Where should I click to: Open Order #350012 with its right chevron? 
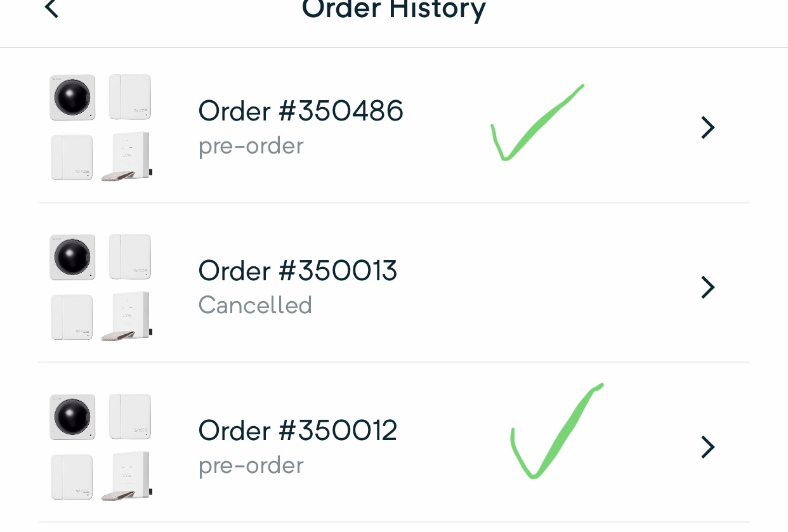pos(707,447)
